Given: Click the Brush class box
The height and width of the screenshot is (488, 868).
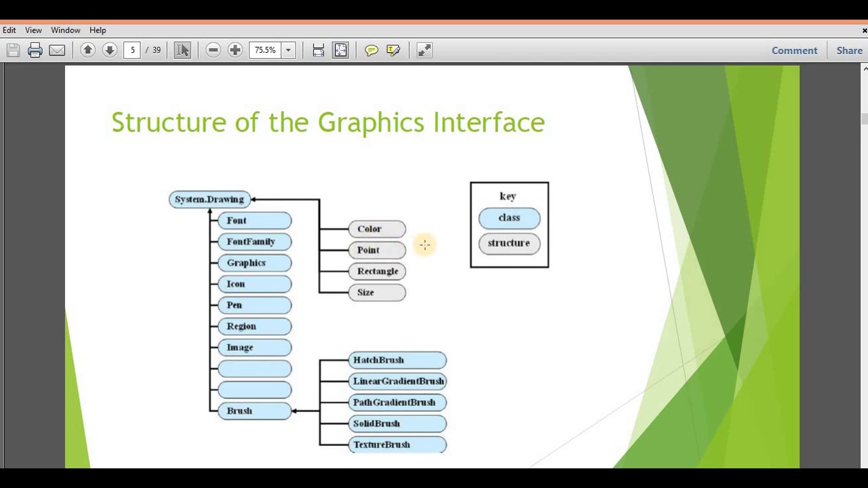Looking at the screenshot, I should coord(254,411).
